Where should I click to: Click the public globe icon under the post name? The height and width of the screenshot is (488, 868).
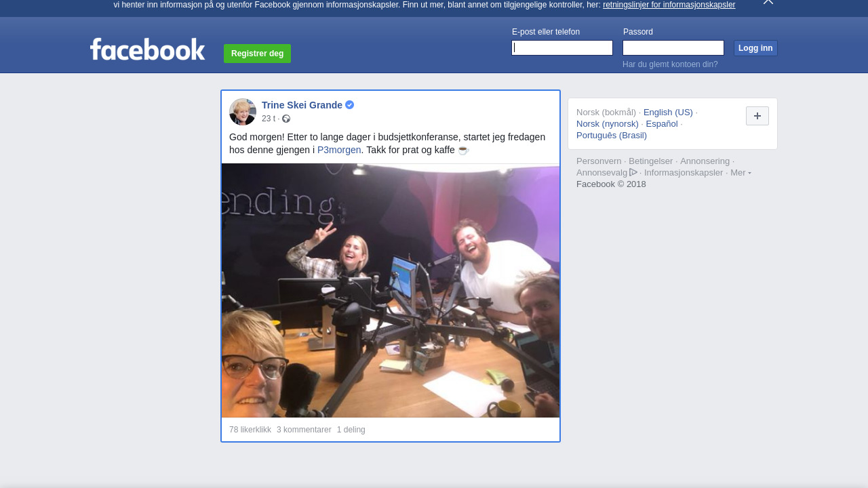pyautogui.click(x=286, y=119)
